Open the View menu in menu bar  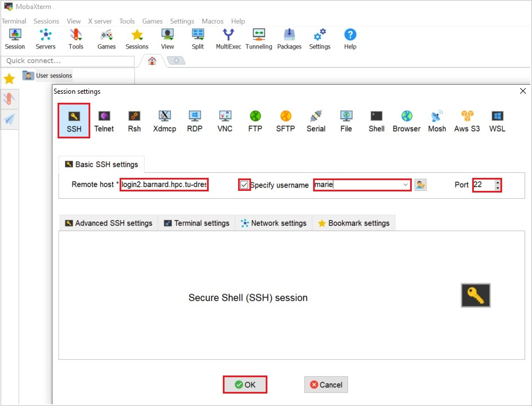tap(74, 21)
